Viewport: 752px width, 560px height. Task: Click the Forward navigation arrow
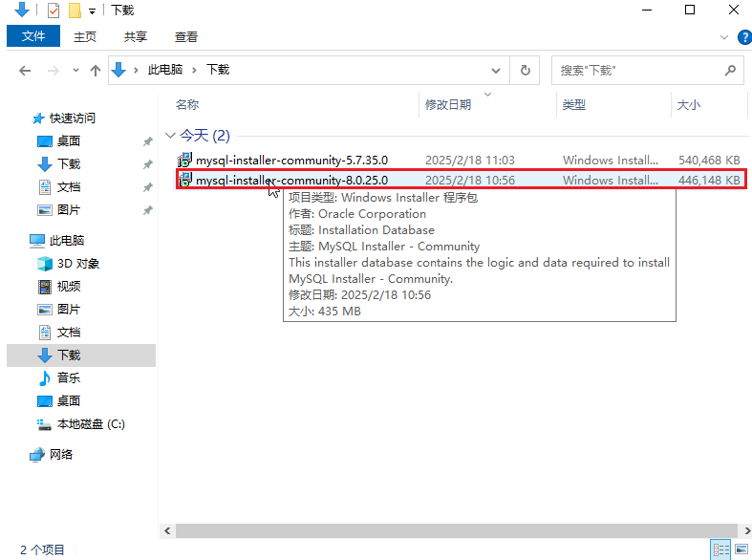pyautogui.click(x=53, y=71)
